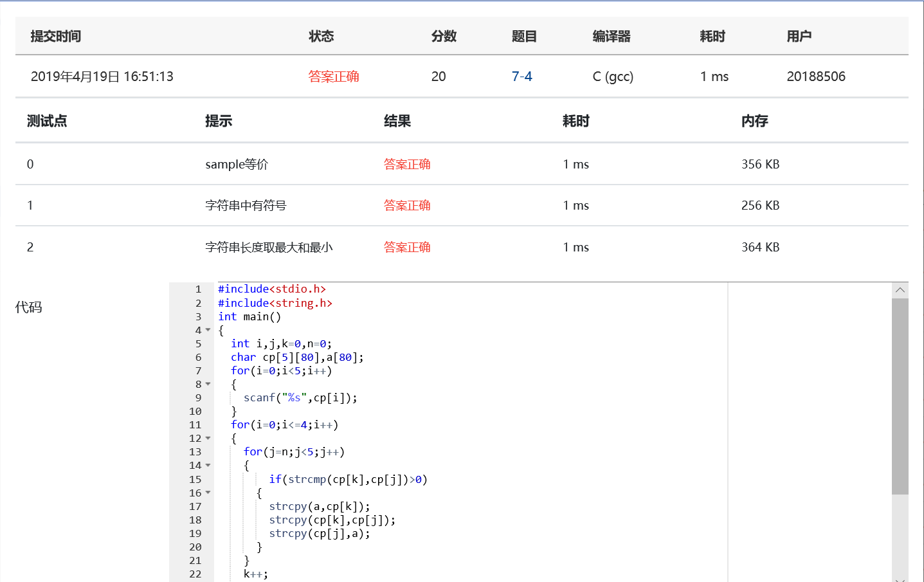924x582 pixels.
Task: Click 答案正确 result for test point 0
Action: point(407,164)
